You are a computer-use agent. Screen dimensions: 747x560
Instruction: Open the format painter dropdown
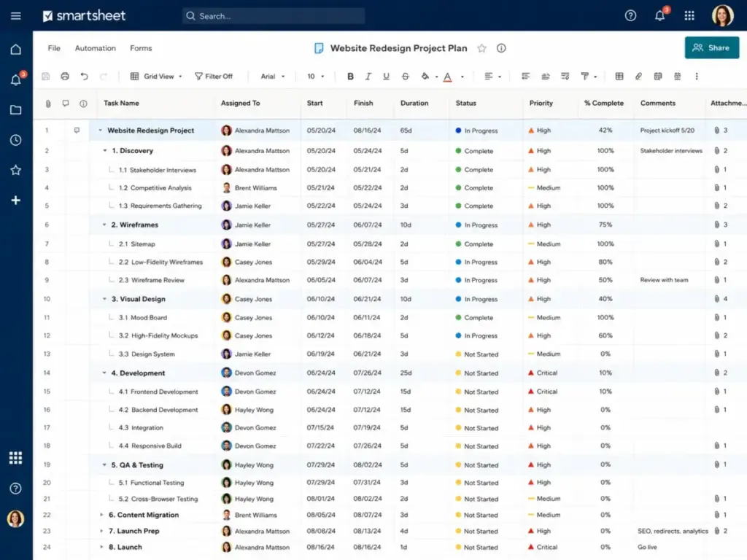pos(589,76)
